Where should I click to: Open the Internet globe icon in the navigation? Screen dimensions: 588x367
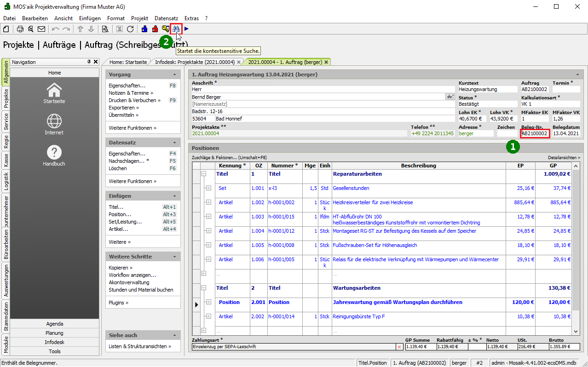tap(54, 121)
